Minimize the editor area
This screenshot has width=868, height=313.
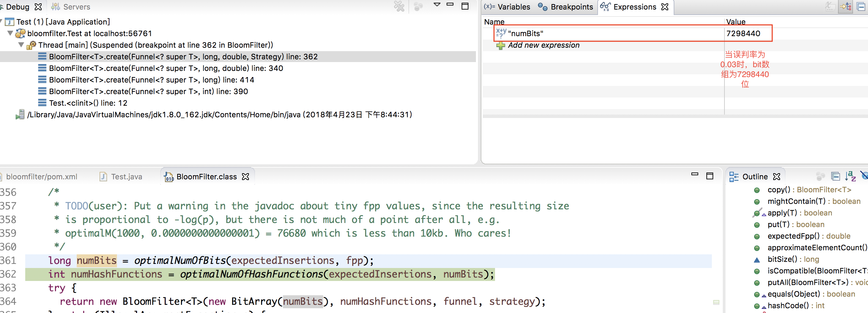(695, 174)
